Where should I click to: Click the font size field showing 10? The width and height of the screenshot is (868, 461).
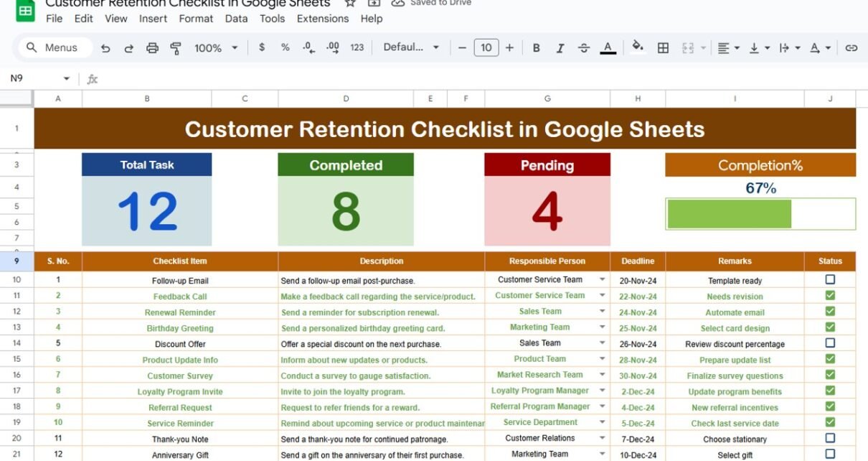(x=486, y=47)
